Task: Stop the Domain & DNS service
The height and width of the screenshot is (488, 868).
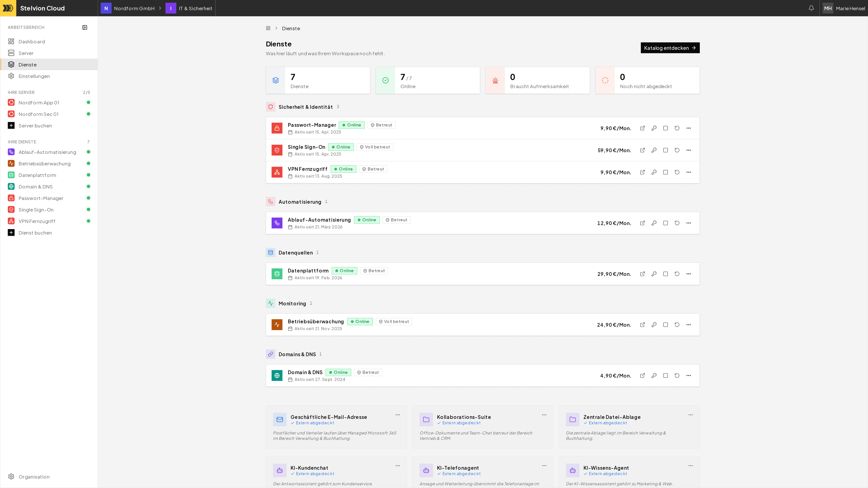Action: (x=665, y=375)
